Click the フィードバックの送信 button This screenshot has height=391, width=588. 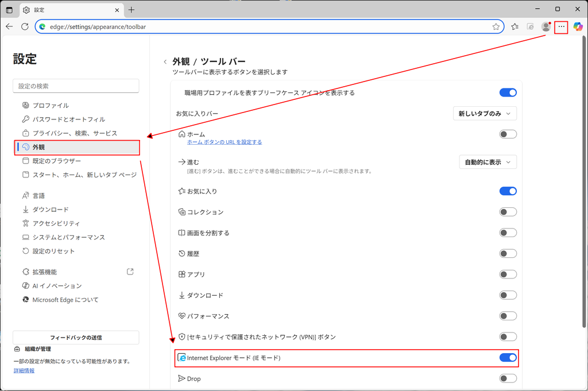(76, 338)
